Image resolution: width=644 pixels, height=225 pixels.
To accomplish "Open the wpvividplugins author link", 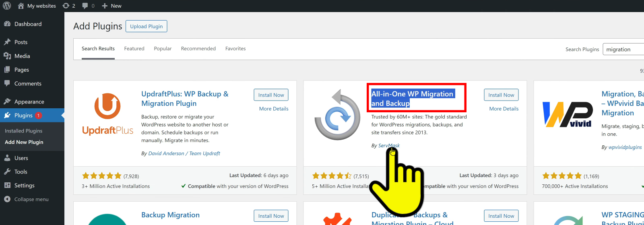I will coord(625,147).
